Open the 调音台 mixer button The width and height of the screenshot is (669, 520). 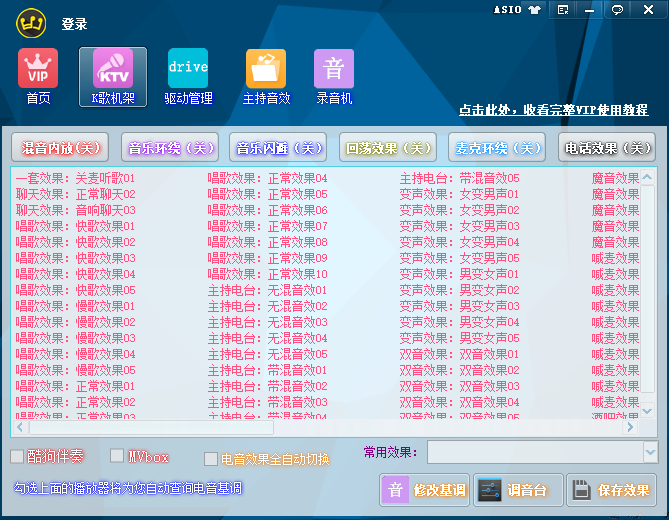518,490
